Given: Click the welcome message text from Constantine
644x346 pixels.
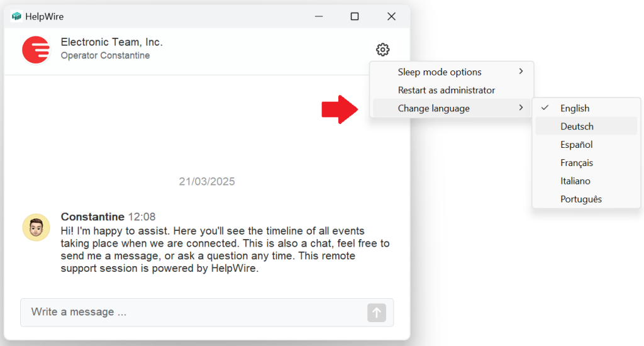Looking at the screenshot, I should click(225, 249).
